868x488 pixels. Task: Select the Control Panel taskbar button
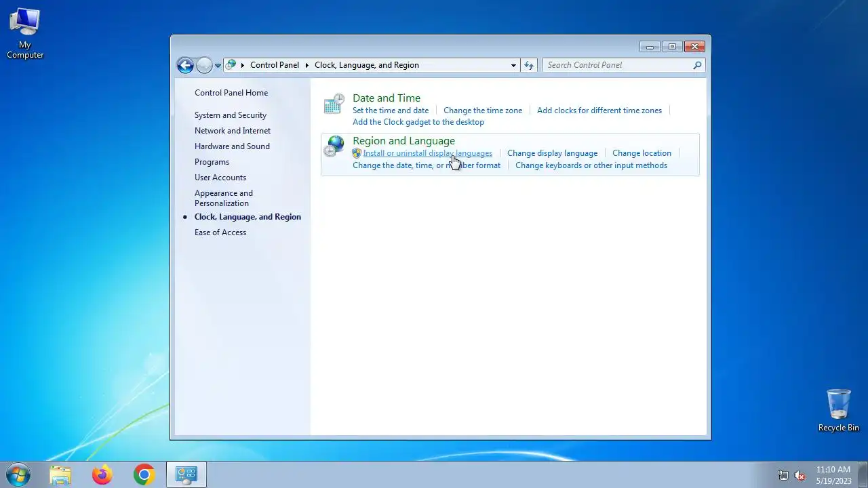click(186, 474)
